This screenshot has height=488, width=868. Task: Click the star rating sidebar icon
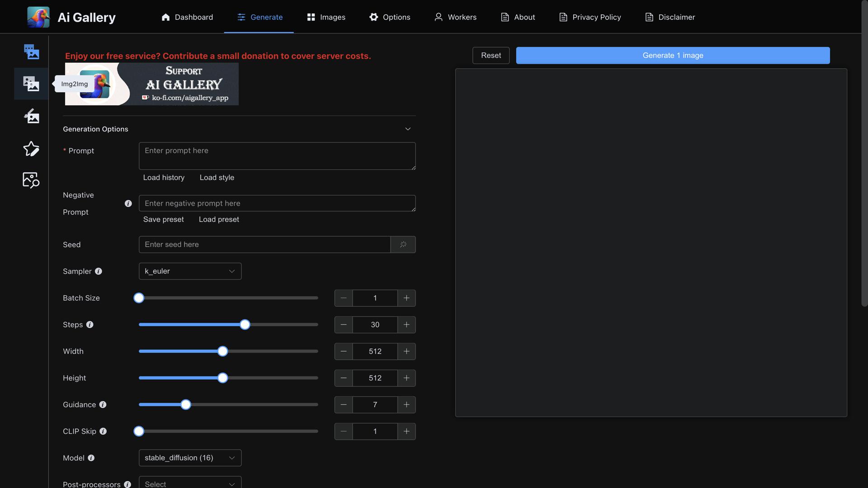click(x=31, y=149)
